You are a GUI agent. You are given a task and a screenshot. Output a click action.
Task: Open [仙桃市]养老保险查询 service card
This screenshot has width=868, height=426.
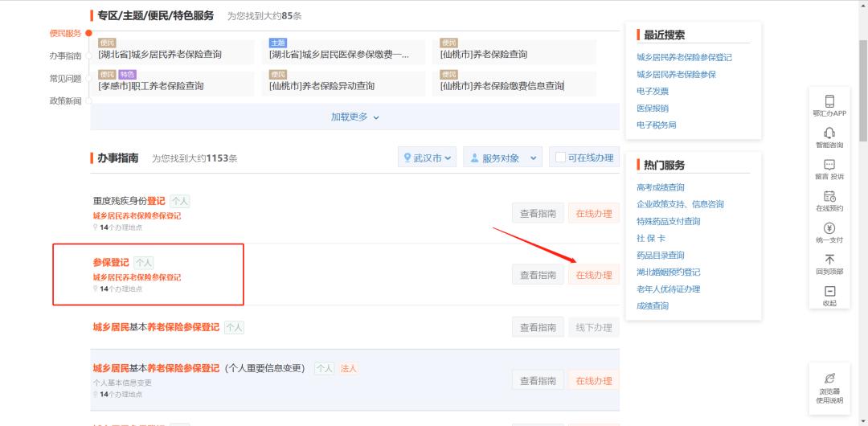pyautogui.click(x=514, y=51)
